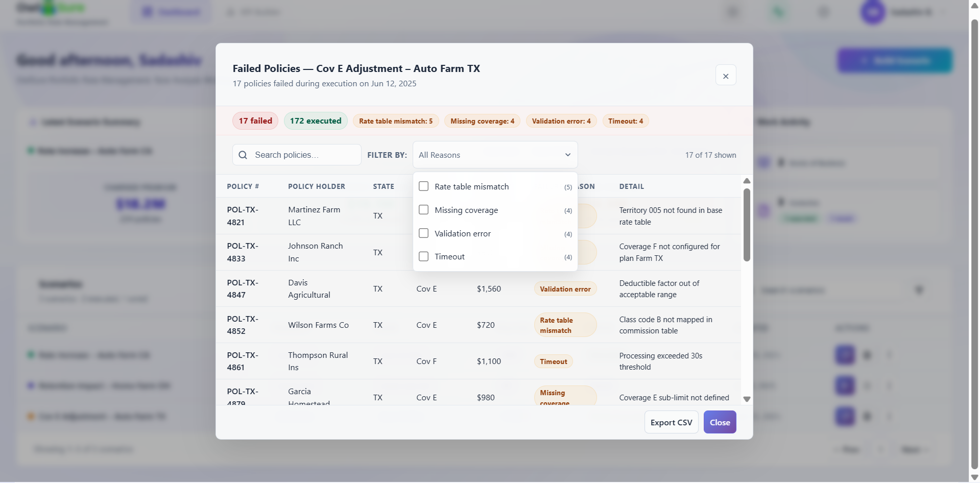Click the Rate table mismatch: 5 chip
The image size is (980, 483).
tap(396, 121)
